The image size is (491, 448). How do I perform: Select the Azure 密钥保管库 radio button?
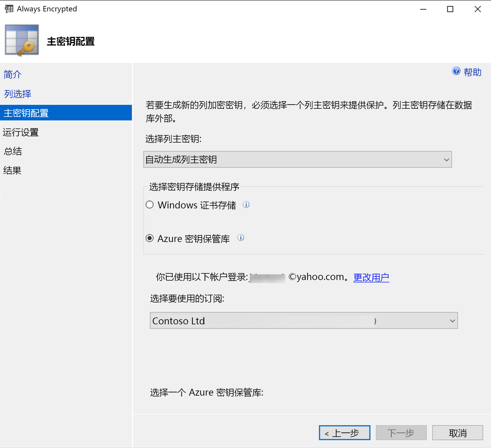pyautogui.click(x=150, y=238)
